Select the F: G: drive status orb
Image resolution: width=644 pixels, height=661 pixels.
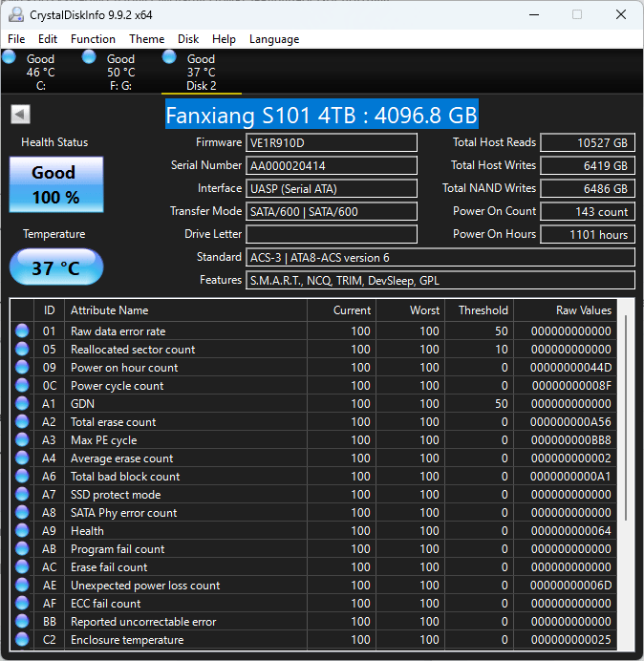pyautogui.click(x=89, y=57)
